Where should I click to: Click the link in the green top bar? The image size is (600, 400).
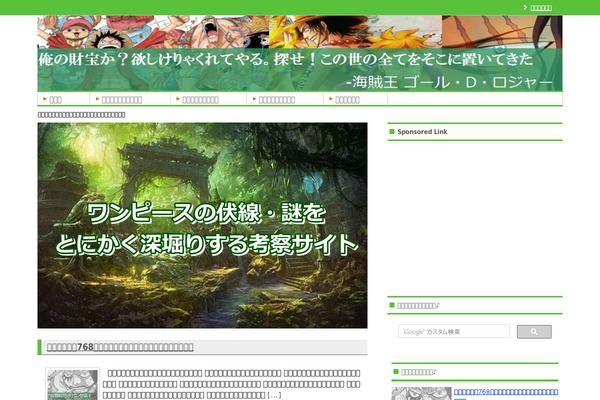click(541, 8)
